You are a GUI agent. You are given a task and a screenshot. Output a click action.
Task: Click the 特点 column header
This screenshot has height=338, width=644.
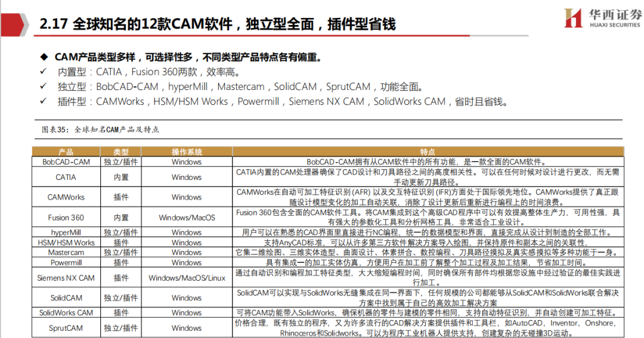point(428,151)
